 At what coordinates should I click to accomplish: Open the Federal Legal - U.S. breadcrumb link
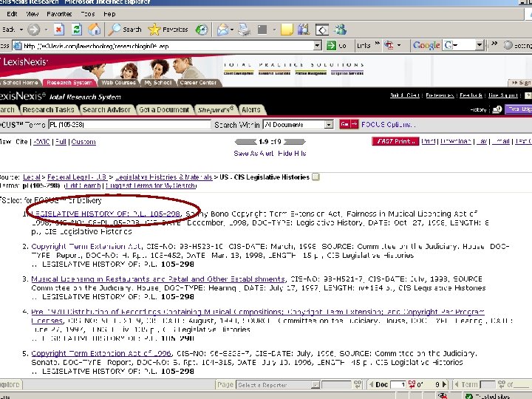[77, 177]
